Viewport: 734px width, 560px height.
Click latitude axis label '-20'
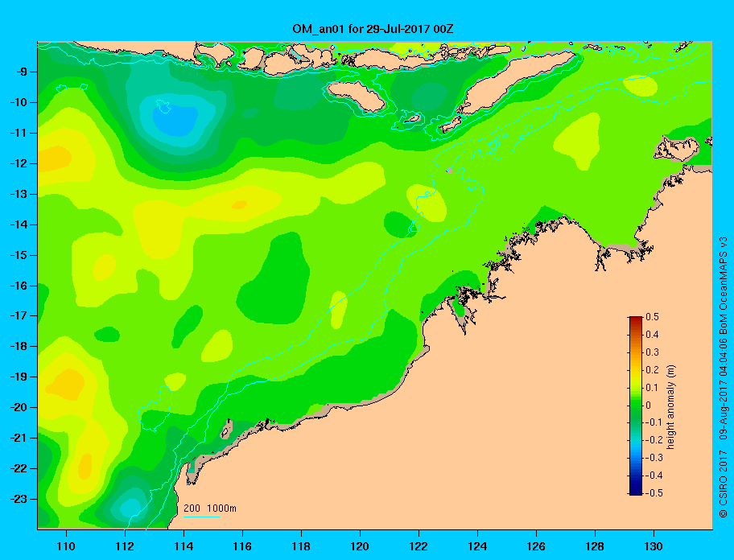[x=19, y=407]
